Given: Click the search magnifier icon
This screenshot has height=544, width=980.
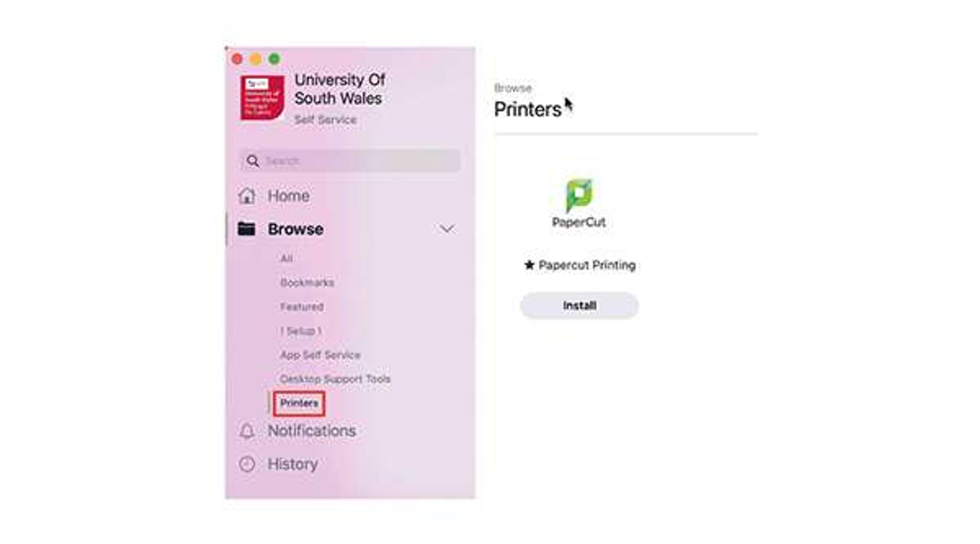Looking at the screenshot, I should (x=253, y=161).
